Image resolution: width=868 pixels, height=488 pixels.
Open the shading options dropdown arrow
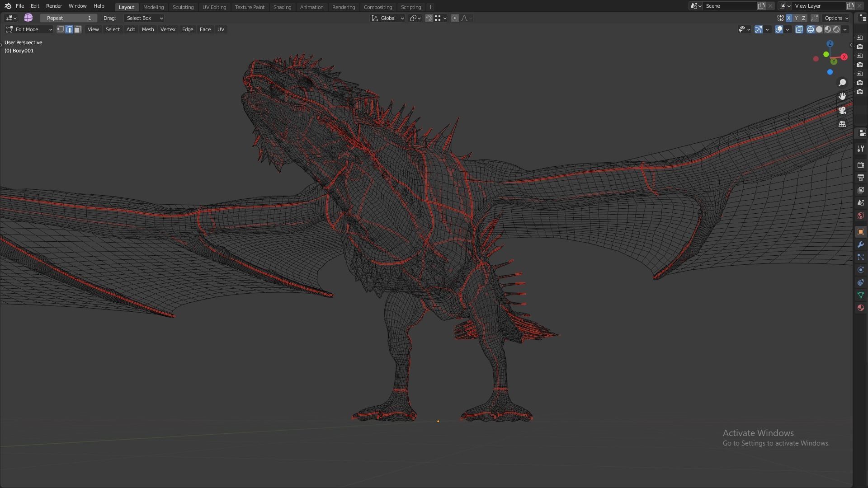(x=845, y=29)
